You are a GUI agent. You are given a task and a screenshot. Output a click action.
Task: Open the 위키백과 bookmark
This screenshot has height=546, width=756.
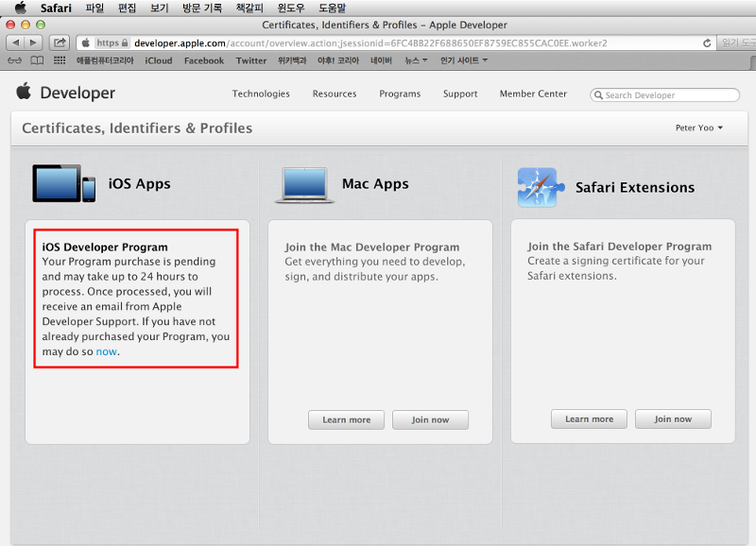292,60
